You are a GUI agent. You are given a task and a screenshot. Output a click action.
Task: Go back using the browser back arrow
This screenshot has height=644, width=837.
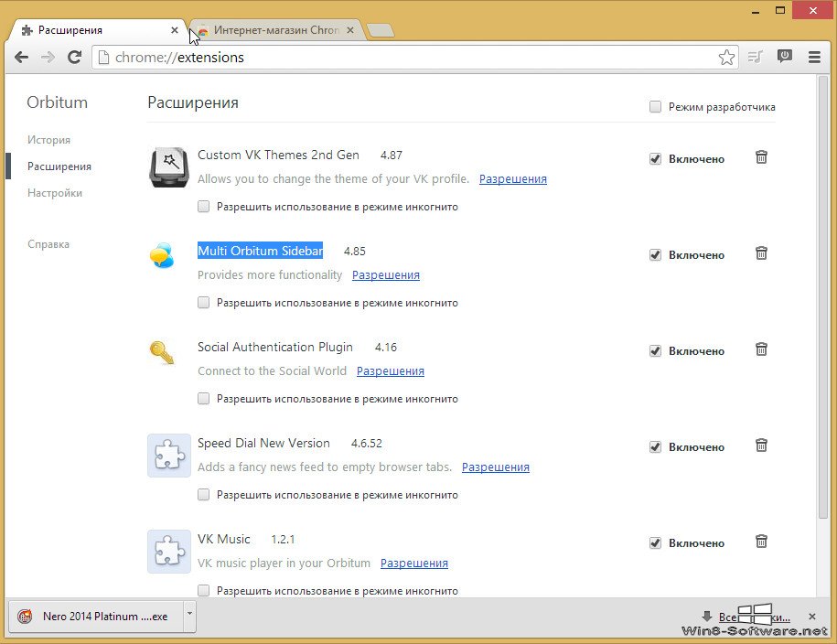point(21,57)
